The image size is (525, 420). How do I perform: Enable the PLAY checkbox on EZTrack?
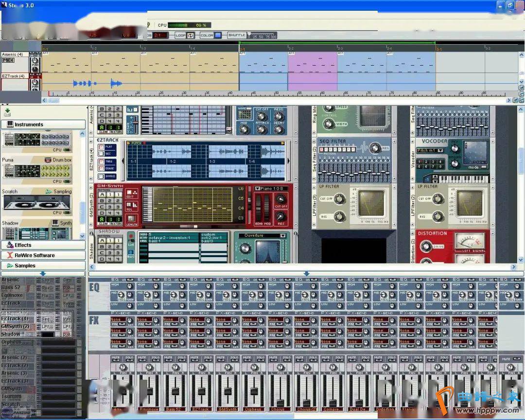pyautogui.click(x=101, y=147)
